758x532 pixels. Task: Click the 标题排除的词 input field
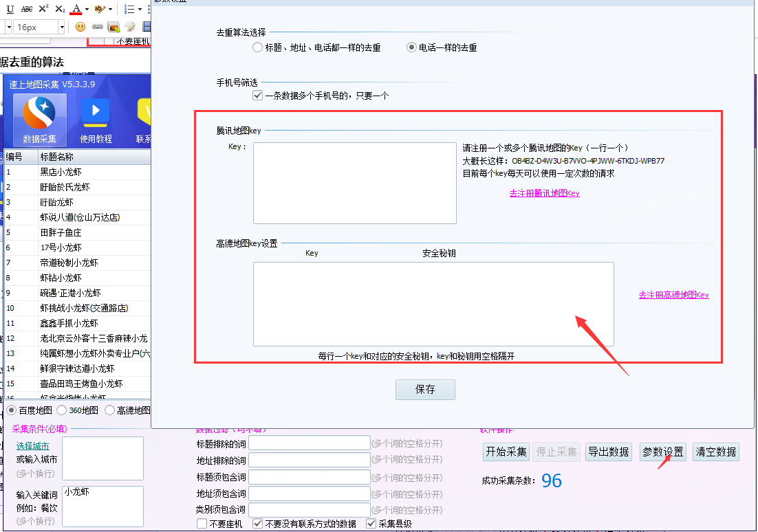coord(310,443)
